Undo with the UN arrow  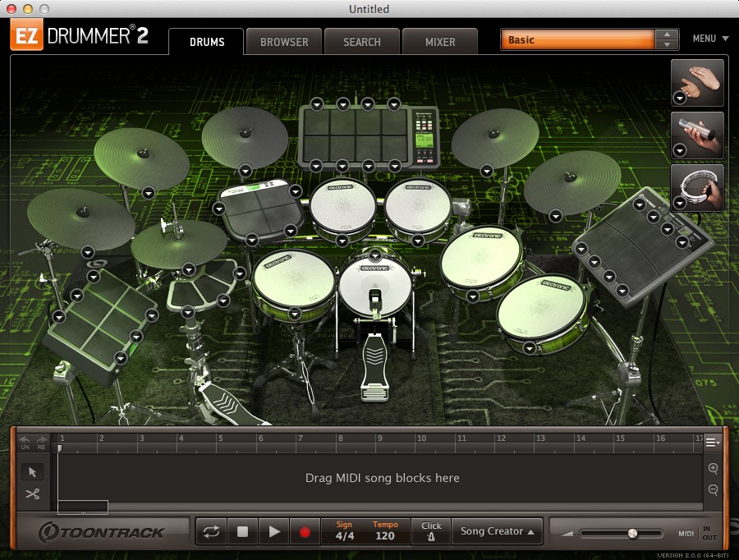(25, 442)
